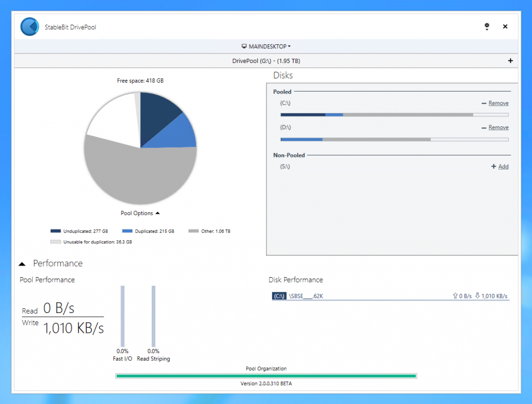This screenshot has width=532, height=404.
Task: Click the monitor icon beside MAINDESKTOP
Action: point(244,46)
